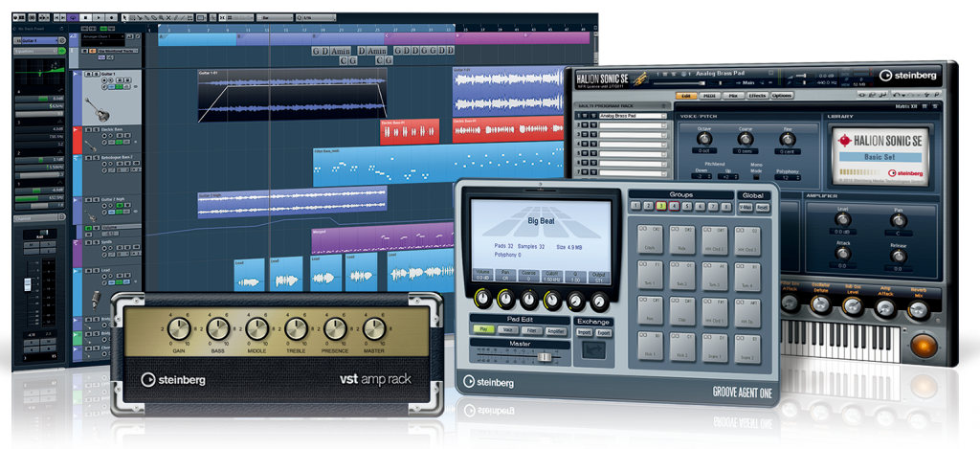Toggle the green Equalizers bypass button

point(62,52)
